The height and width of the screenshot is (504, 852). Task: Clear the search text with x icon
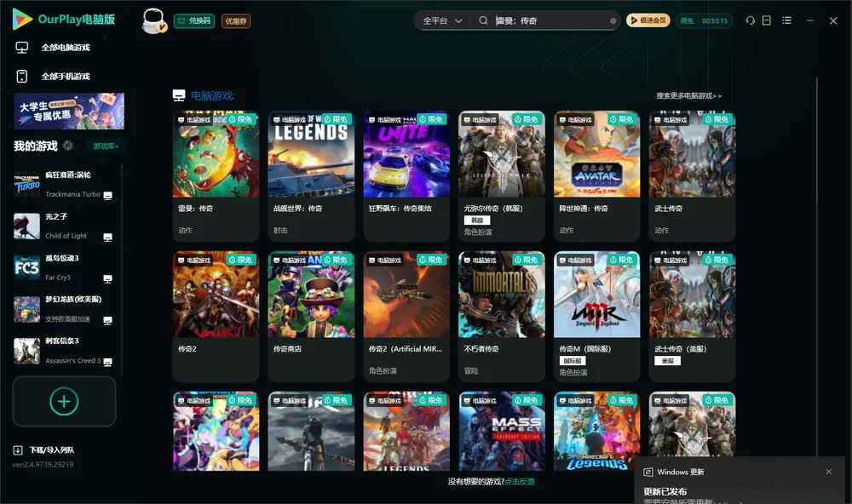pos(613,21)
